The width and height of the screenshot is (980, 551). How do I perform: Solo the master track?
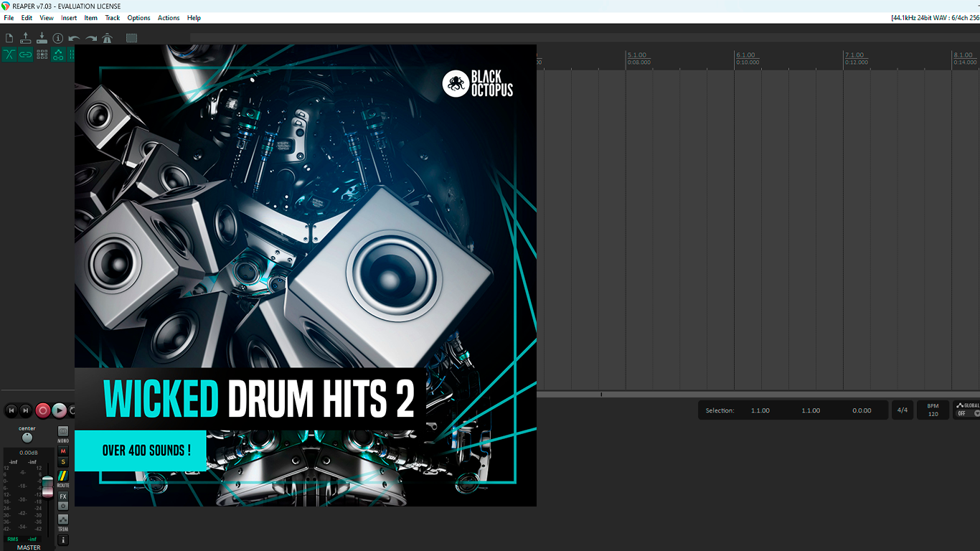(63, 461)
